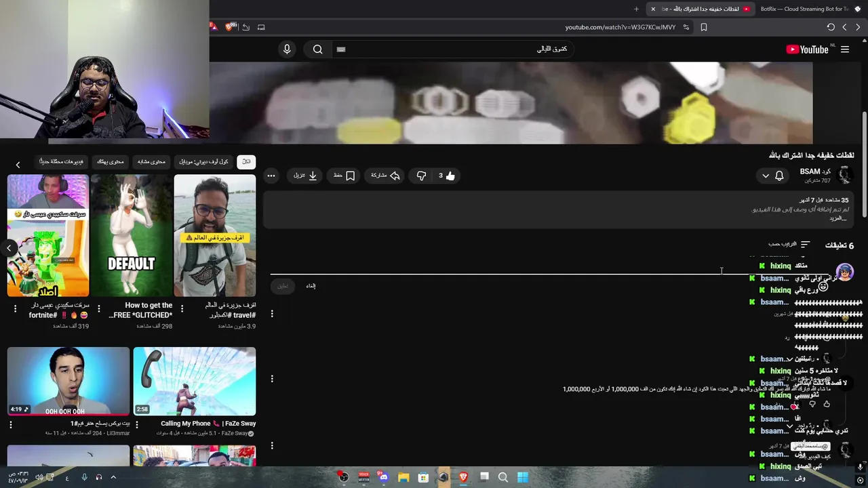Screen dimensions: 868x488
Task: Open the green Fortnite skin Short thumbnail
Action: click(x=47, y=236)
